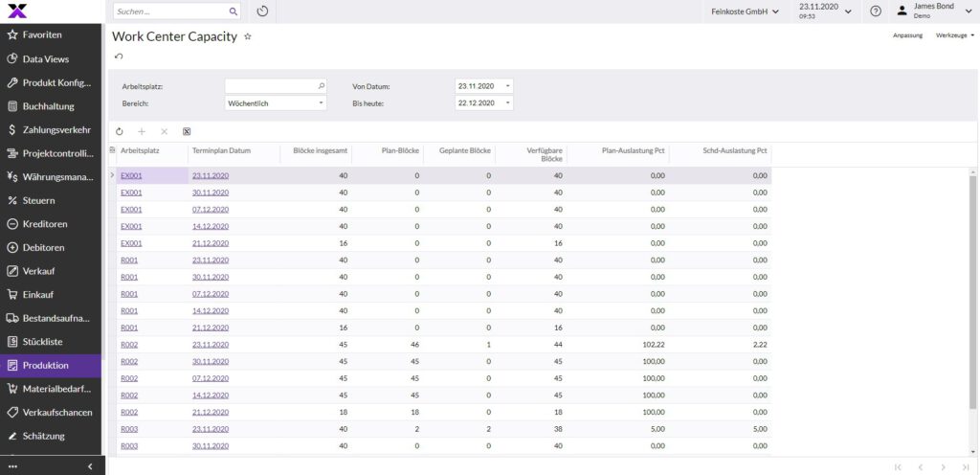Open Materialbedarf module
The image size is (980, 475).
click(51, 389)
